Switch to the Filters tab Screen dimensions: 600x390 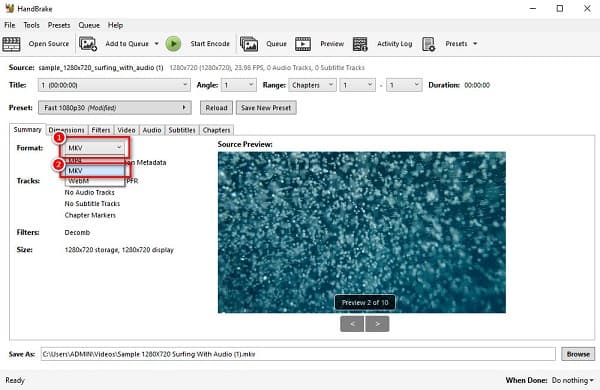(x=101, y=130)
